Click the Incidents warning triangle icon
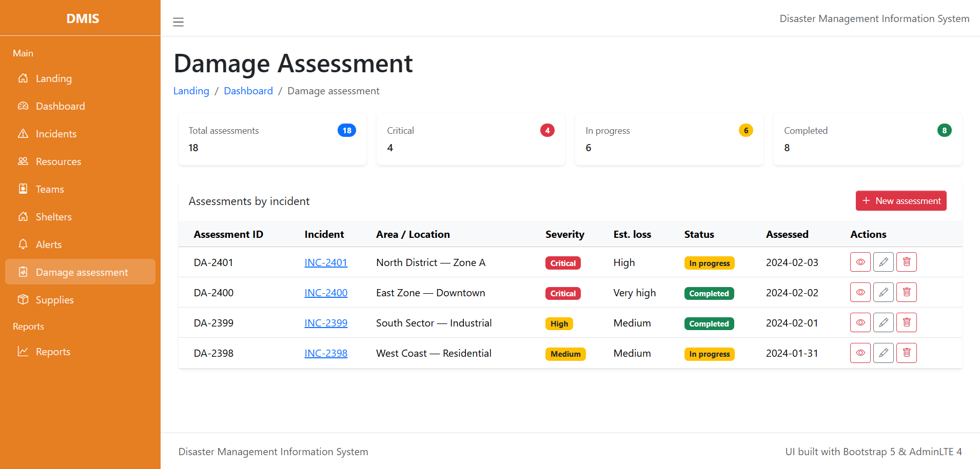Viewport: 980px width, 469px height. point(24,133)
